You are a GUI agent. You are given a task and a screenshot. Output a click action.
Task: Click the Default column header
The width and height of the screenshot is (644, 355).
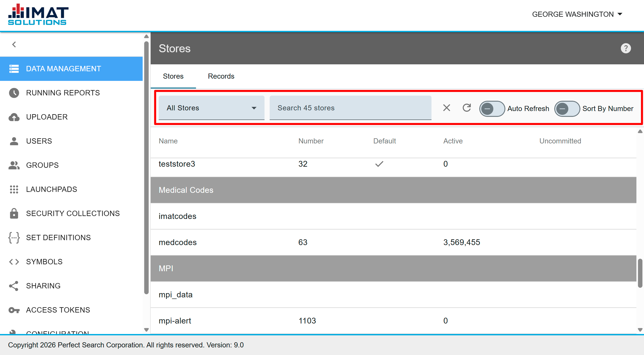[384, 141]
